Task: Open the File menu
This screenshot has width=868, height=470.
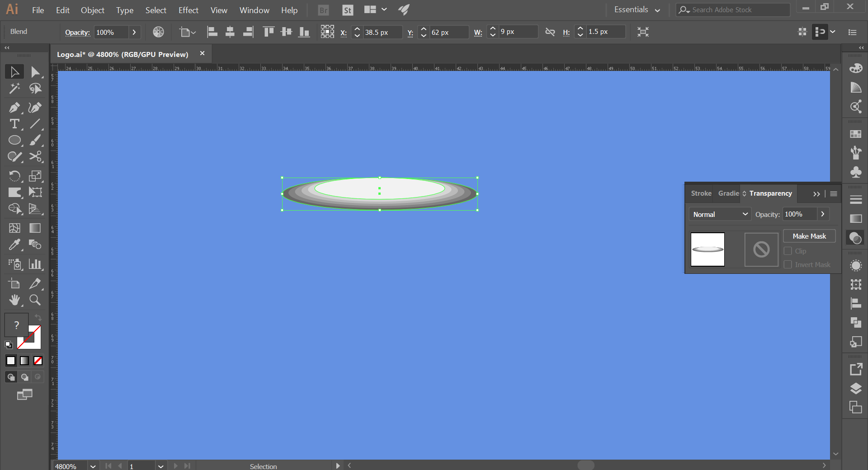Action: pos(38,10)
